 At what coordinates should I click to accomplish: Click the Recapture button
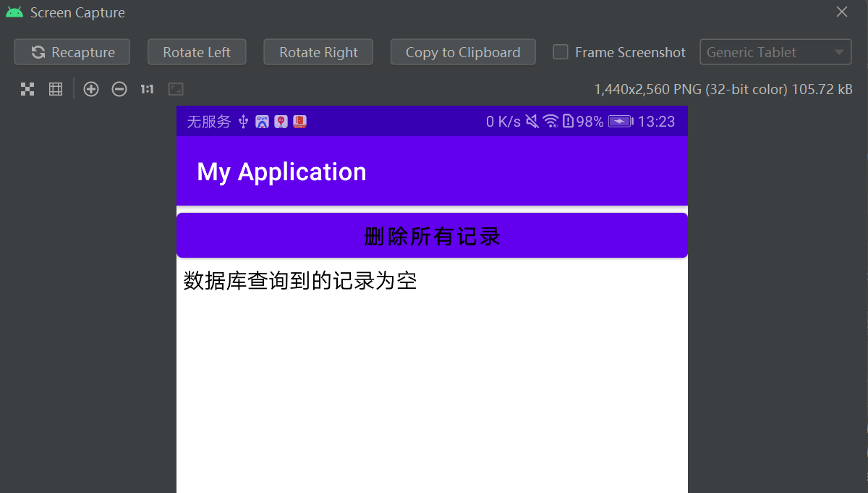click(x=72, y=52)
